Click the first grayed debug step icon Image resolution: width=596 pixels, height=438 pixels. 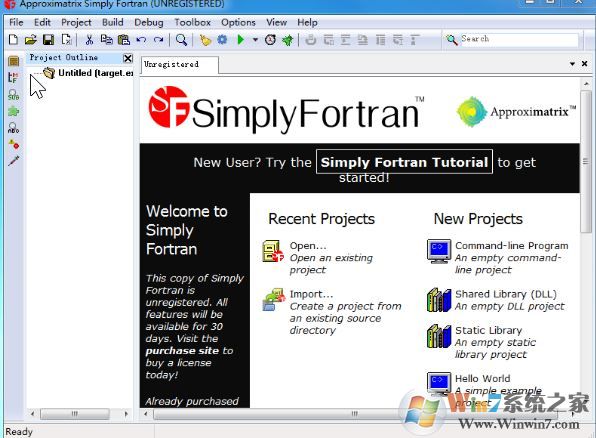tap(311, 40)
